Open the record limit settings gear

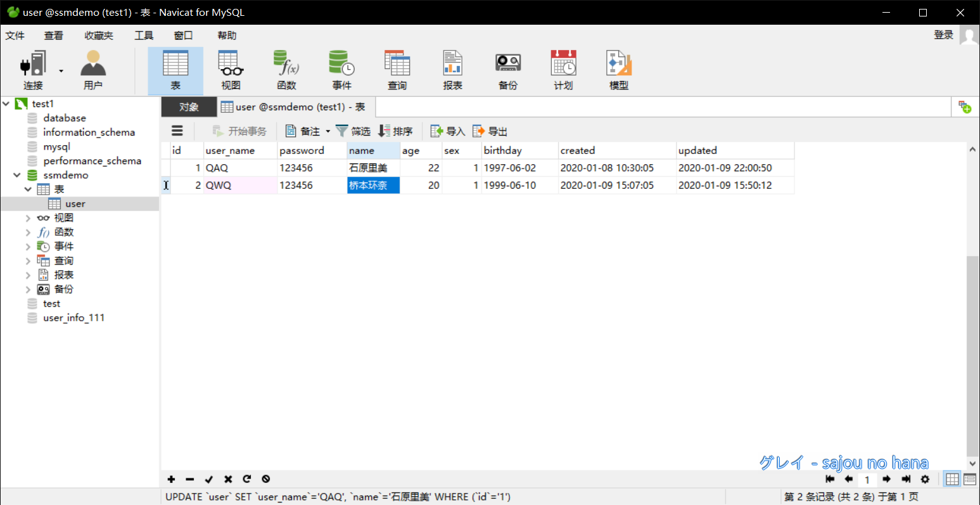(925, 479)
